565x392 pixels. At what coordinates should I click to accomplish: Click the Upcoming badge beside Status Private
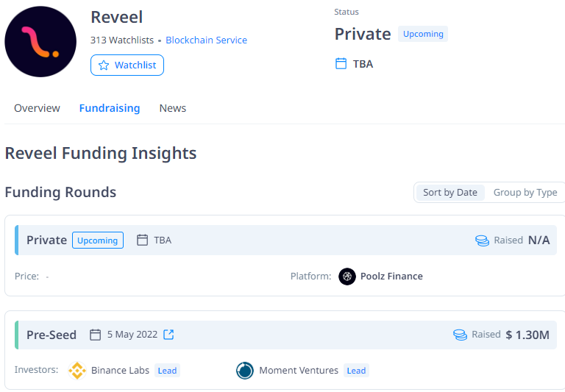coord(423,34)
